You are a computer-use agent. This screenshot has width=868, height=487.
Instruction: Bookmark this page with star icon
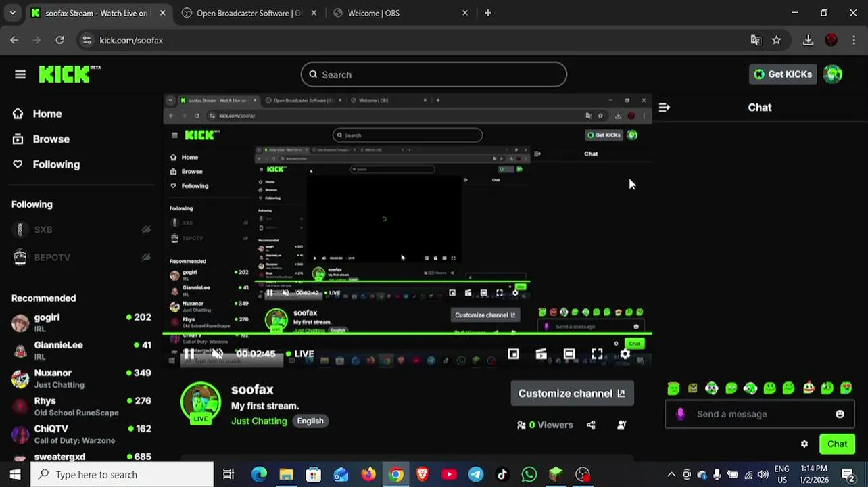tap(777, 40)
